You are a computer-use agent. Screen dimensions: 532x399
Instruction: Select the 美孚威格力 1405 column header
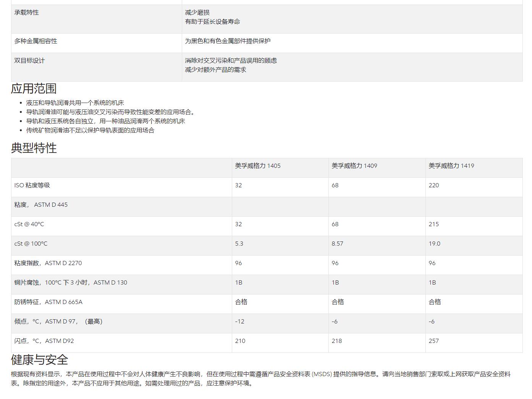click(x=258, y=166)
